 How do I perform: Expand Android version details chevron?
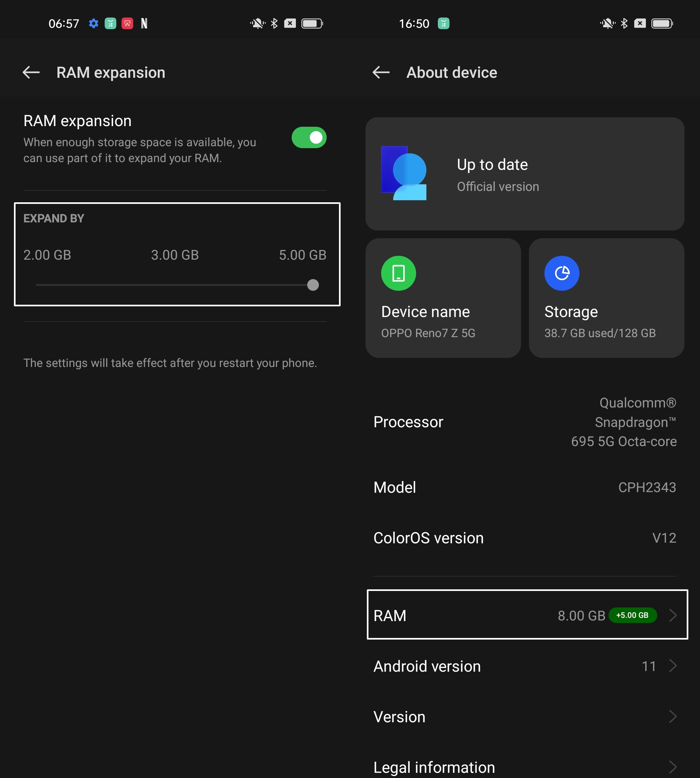(x=673, y=666)
